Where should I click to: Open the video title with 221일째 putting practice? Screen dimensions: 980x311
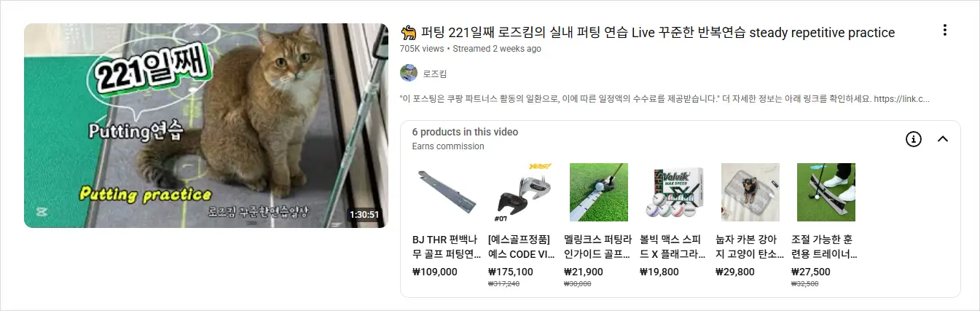tap(648, 33)
